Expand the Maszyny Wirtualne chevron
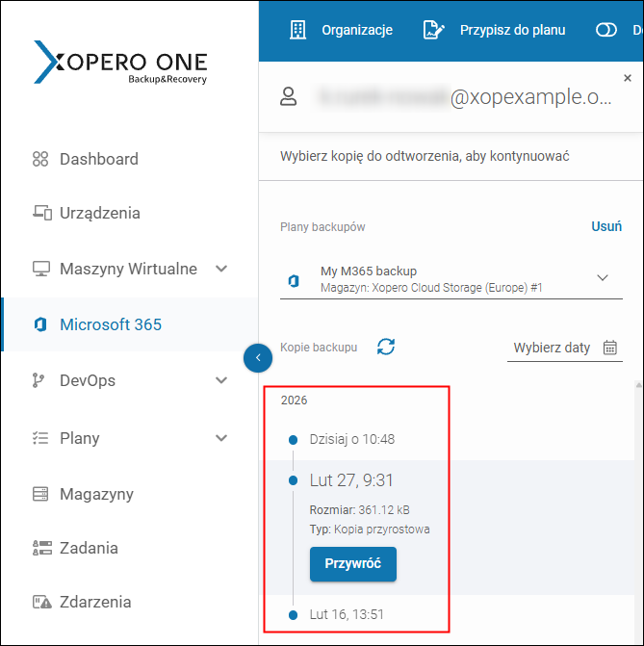This screenshot has width=644, height=646. coord(221,269)
